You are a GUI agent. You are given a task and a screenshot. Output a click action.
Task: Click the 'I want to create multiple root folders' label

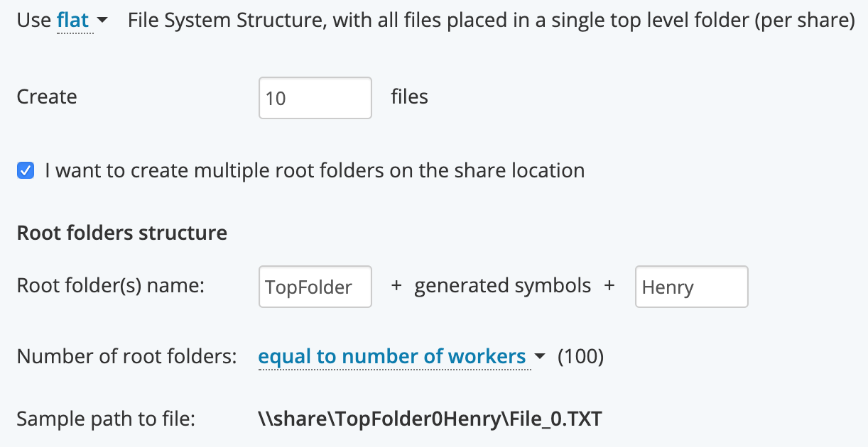pos(315,170)
